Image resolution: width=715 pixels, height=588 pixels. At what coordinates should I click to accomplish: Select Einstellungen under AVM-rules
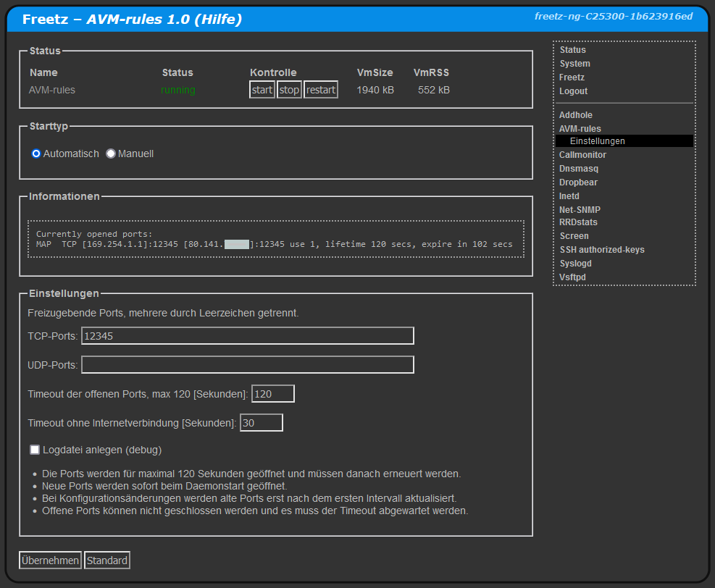point(597,141)
